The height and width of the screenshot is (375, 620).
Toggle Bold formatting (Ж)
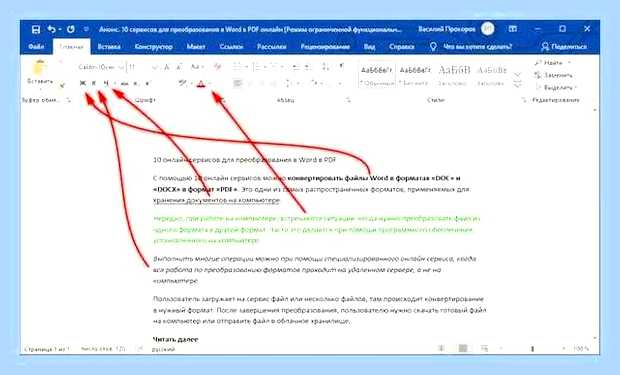83,83
